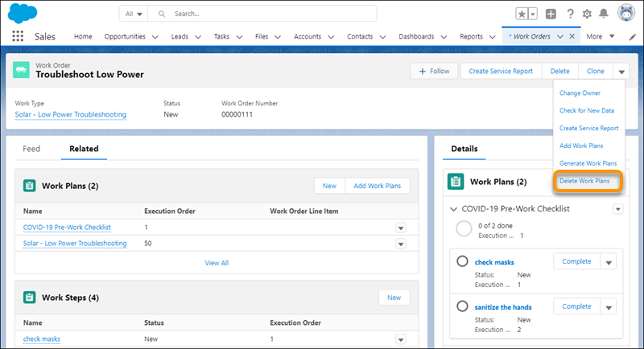Switch to the Feed tab
Image resolution: width=644 pixels, height=349 pixels.
coord(31,149)
